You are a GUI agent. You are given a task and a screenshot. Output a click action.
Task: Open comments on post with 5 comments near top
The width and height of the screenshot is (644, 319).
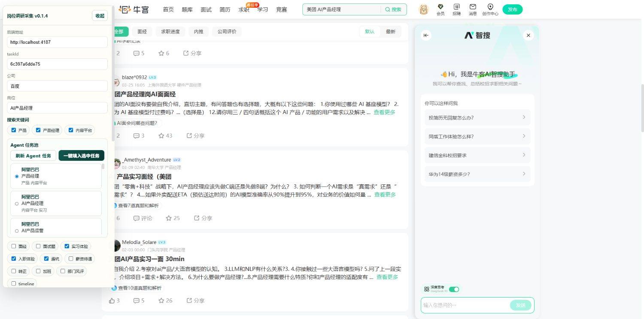pos(139,53)
